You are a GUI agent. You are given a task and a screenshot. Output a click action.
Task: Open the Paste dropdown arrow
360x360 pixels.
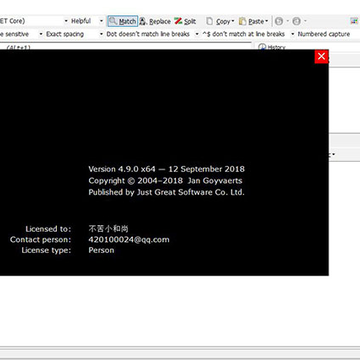pos(267,21)
